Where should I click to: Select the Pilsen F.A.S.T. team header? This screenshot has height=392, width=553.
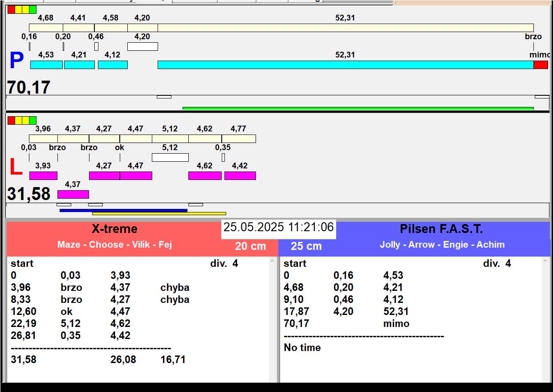(441, 229)
